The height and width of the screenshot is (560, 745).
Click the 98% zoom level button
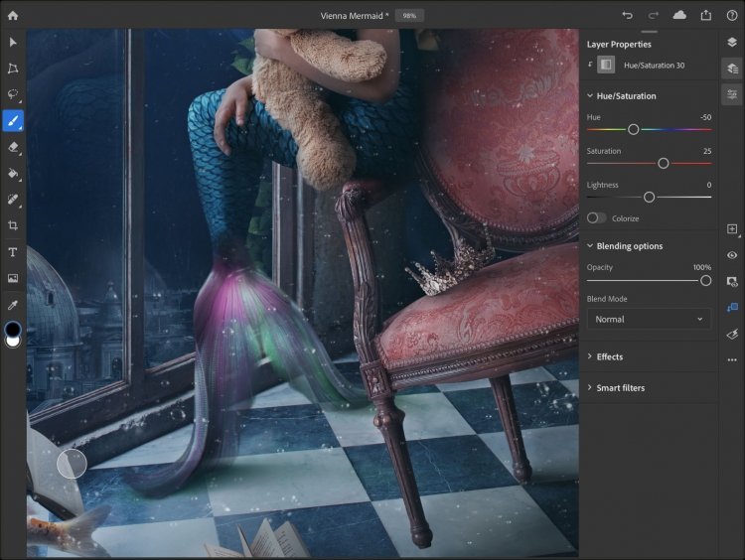tap(409, 16)
